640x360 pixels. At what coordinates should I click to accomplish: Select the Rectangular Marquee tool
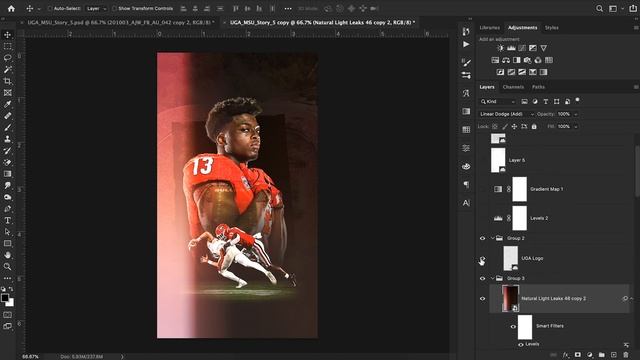7,46
